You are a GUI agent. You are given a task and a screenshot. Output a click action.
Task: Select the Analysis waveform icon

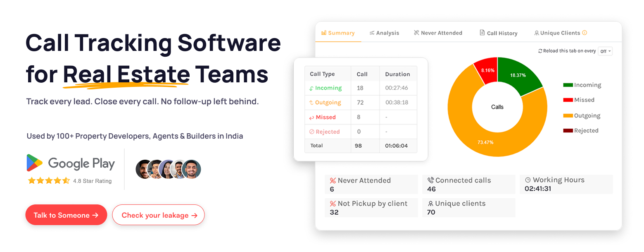pos(372,33)
